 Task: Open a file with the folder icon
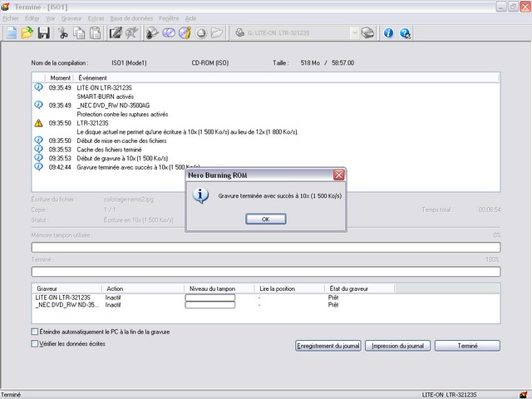click(27, 33)
